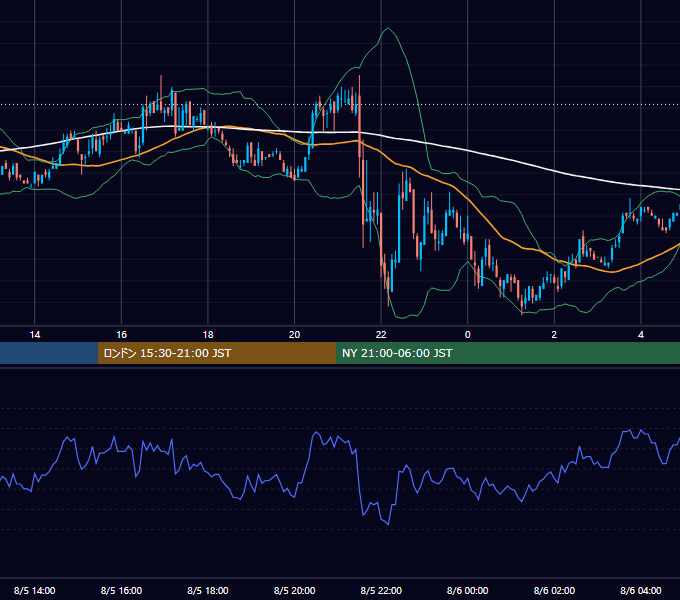Click the 8/6 00:00 date label
Viewport: 680px width, 600px height.
pos(468,590)
